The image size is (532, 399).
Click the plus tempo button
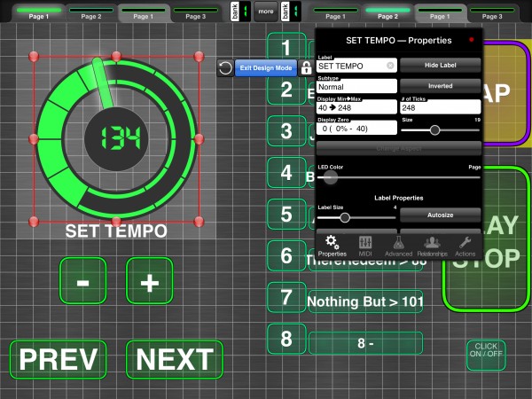[x=150, y=280]
